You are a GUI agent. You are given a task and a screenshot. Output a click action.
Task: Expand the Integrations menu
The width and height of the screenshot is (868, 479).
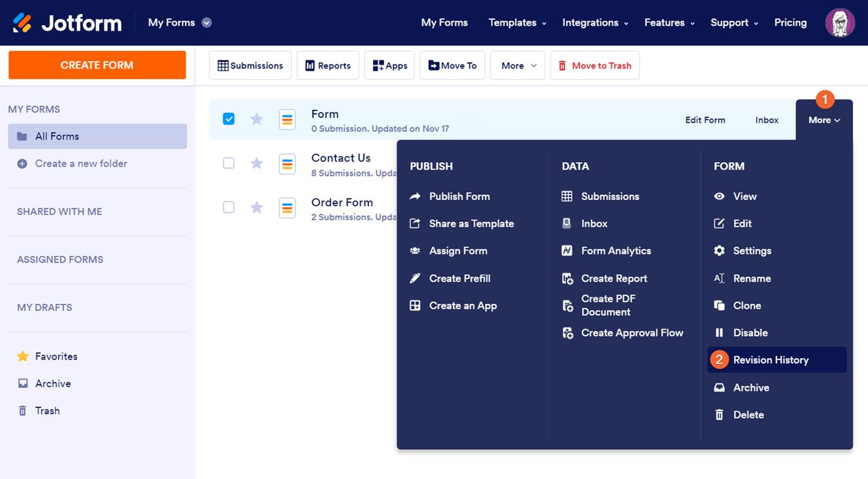coord(595,22)
